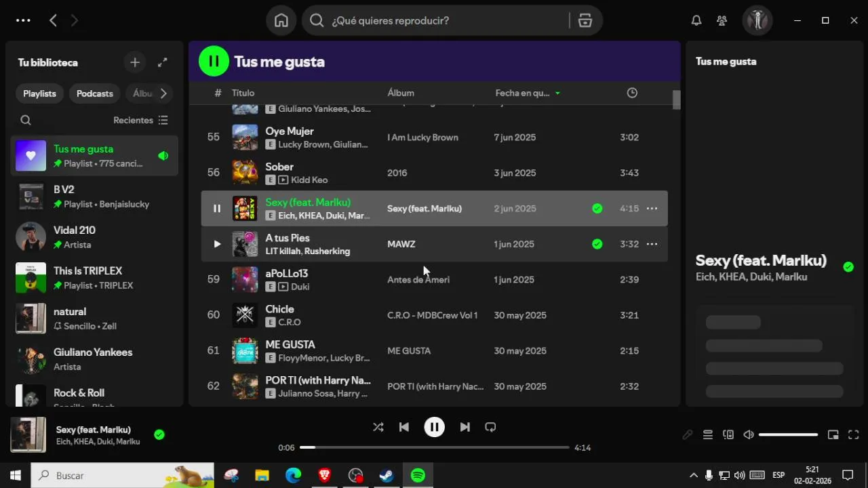Open the mini player icon
This screenshot has width=868, height=488.
pyautogui.click(x=833, y=434)
